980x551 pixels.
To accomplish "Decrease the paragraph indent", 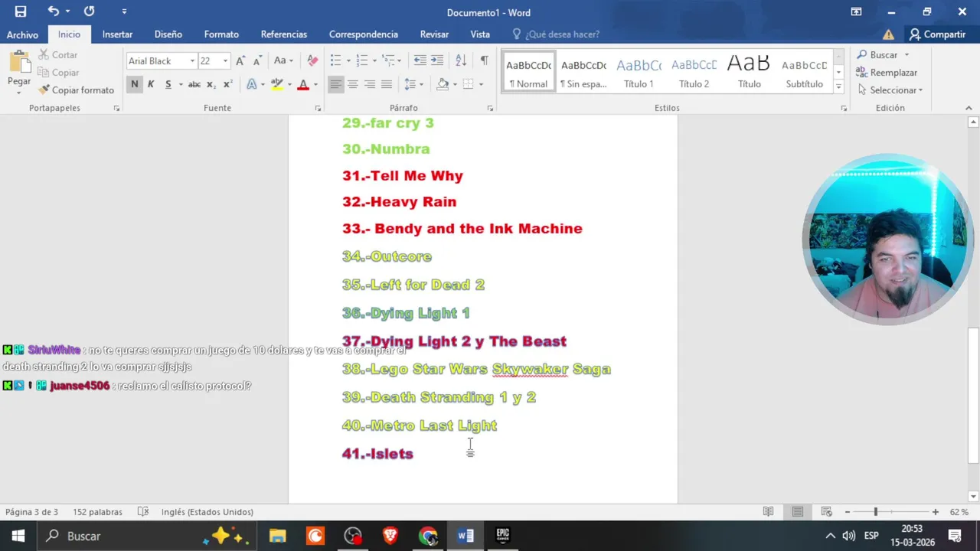I will click(x=420, y=60).
